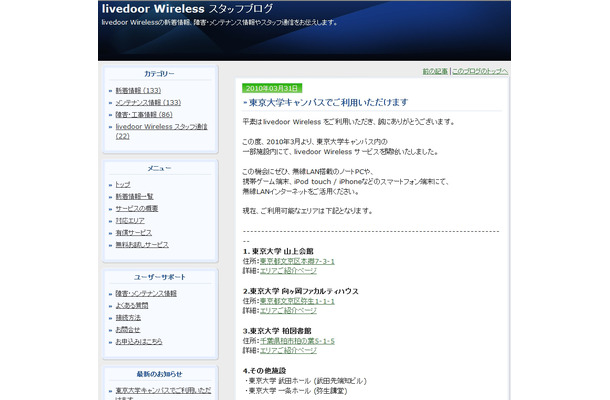Select heading 2.東京大学 向ヶ岡ファカルティハウス
This screenshot has height=400, width=610.
click(x=301, y=291)
